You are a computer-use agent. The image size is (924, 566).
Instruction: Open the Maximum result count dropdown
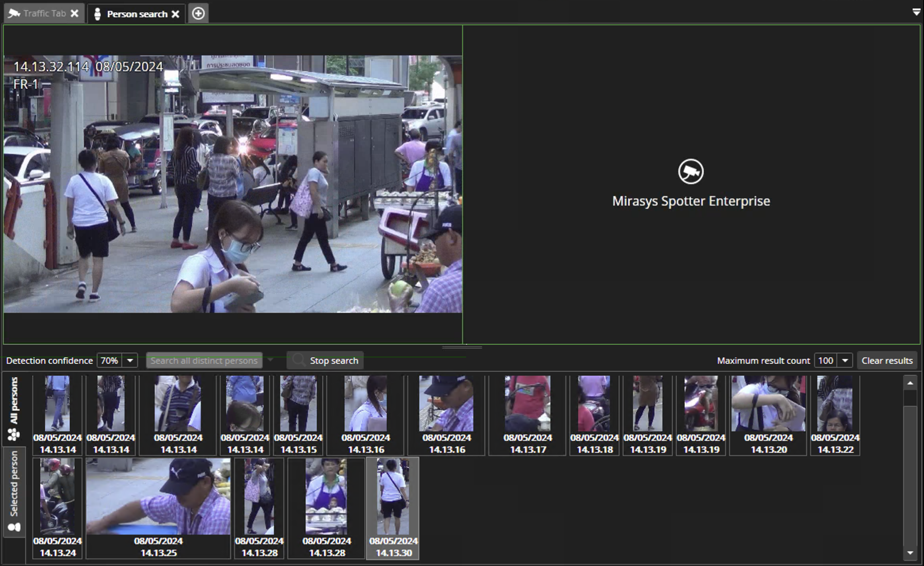845,361
